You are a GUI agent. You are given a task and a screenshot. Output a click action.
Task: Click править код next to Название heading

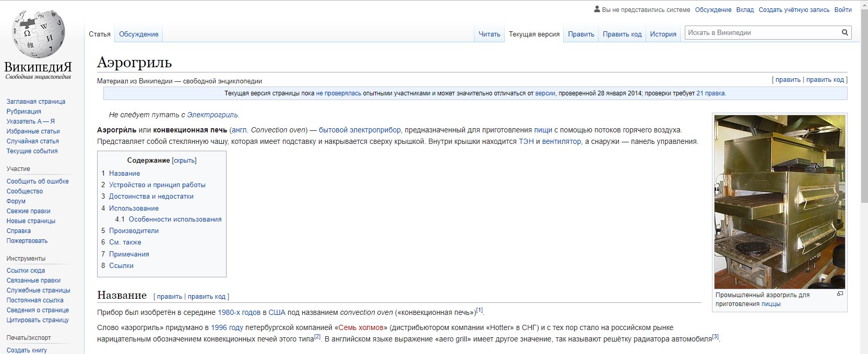click(x=207, y=297)
